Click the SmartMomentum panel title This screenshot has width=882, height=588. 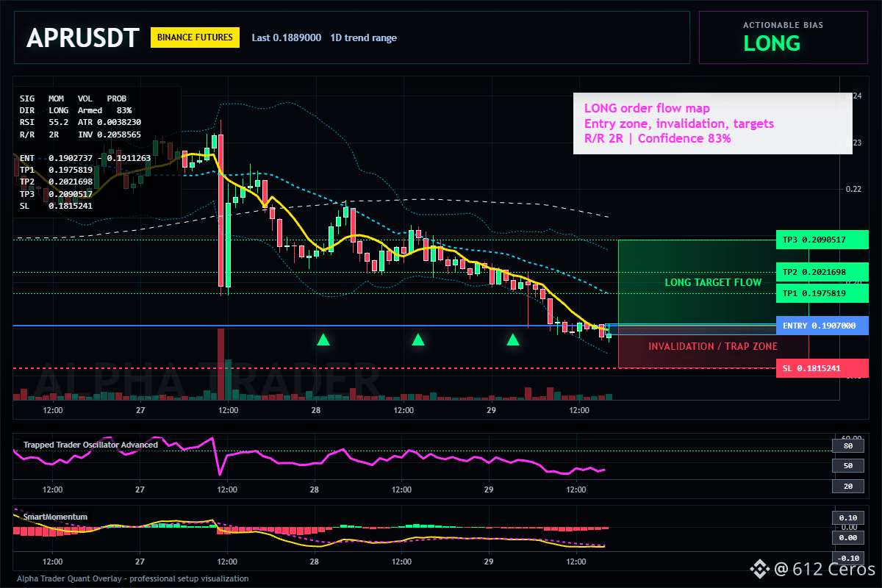coord(54,517)
